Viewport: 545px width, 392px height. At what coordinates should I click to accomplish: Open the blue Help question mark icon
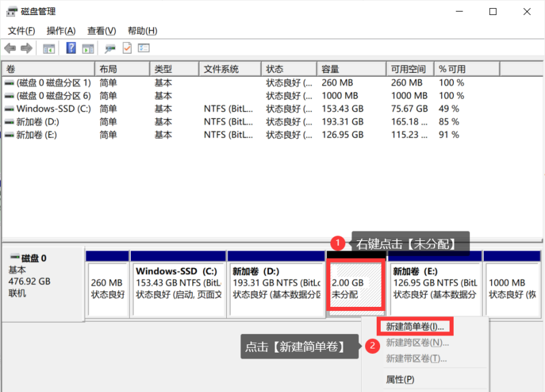(71, 48)
